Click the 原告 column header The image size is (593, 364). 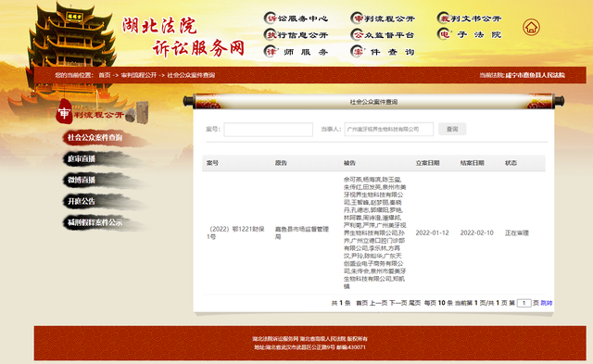coord(281,163)
